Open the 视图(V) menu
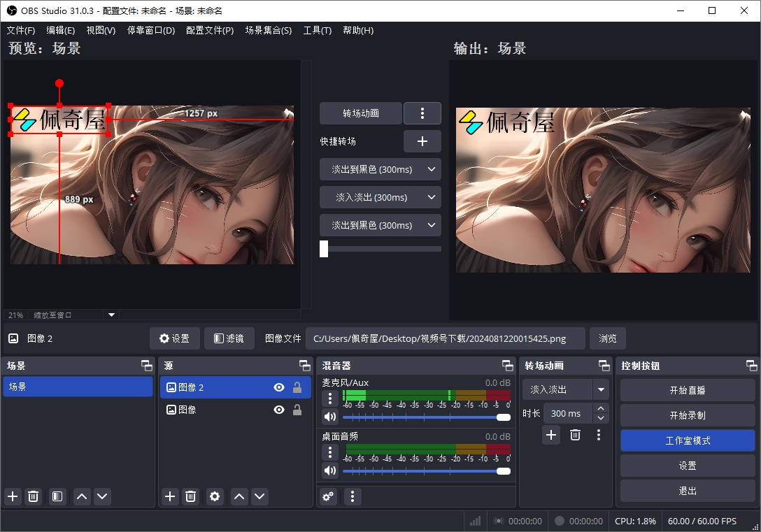Screen dimensions: 761x532 [101, 30]
